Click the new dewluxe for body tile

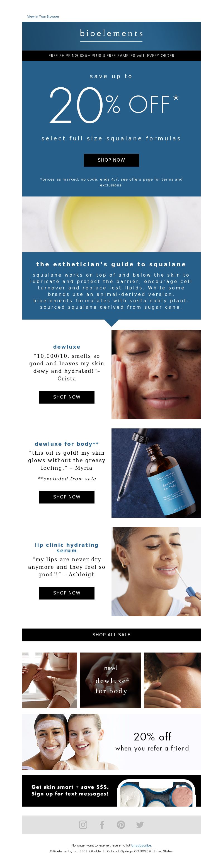pos(110,680)
